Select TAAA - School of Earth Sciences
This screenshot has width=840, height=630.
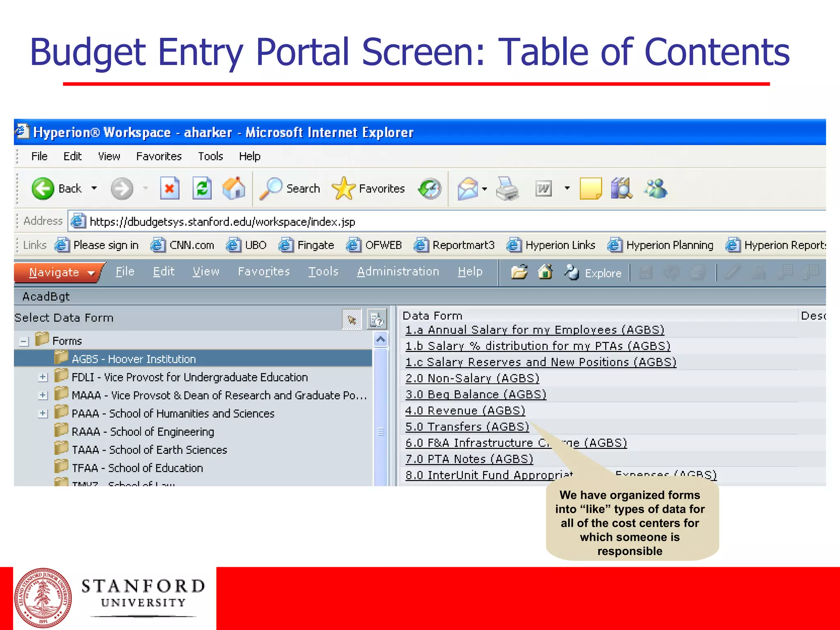coord(141,450)
